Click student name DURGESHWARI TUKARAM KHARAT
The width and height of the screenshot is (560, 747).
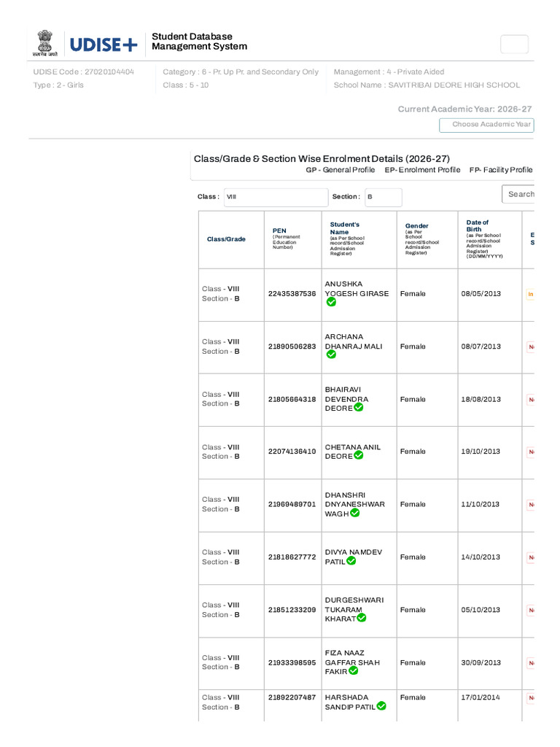point(354,609)
